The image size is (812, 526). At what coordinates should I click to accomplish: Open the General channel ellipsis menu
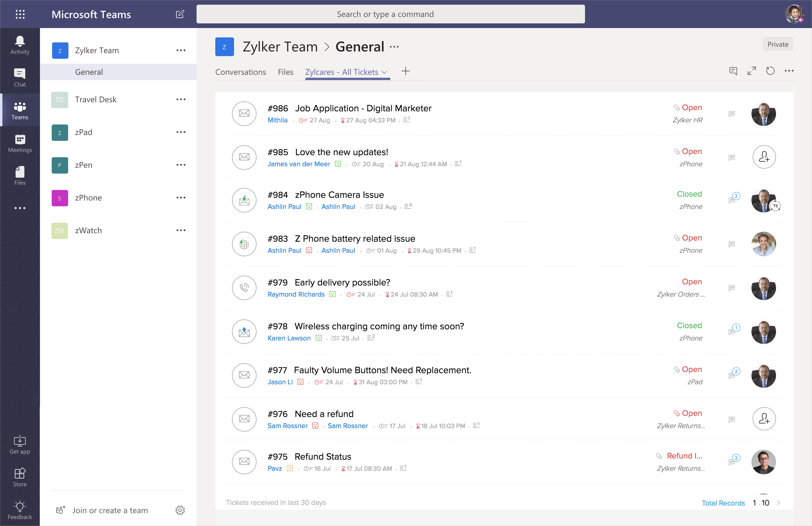coord(394,47)
